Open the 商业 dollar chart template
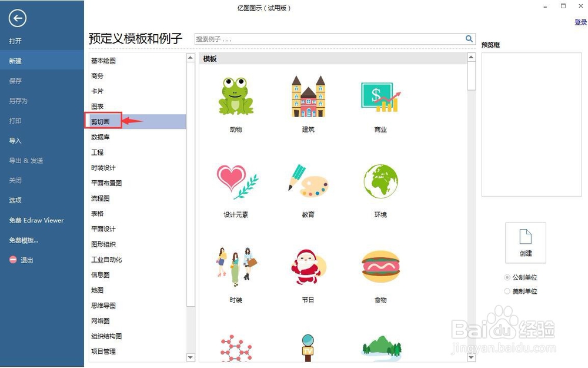The image size is (588, 368). [x=380, y=97]
